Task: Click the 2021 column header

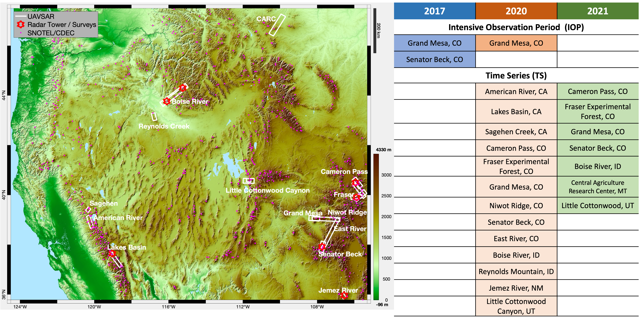Action: 598,11
